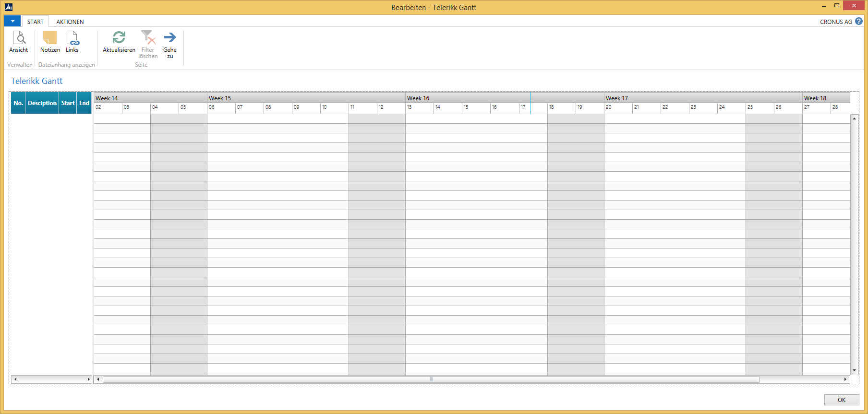This screenshot has width=868, height=414.
Task: Switch to the START ribbon tab
Action: pos(36,22)
